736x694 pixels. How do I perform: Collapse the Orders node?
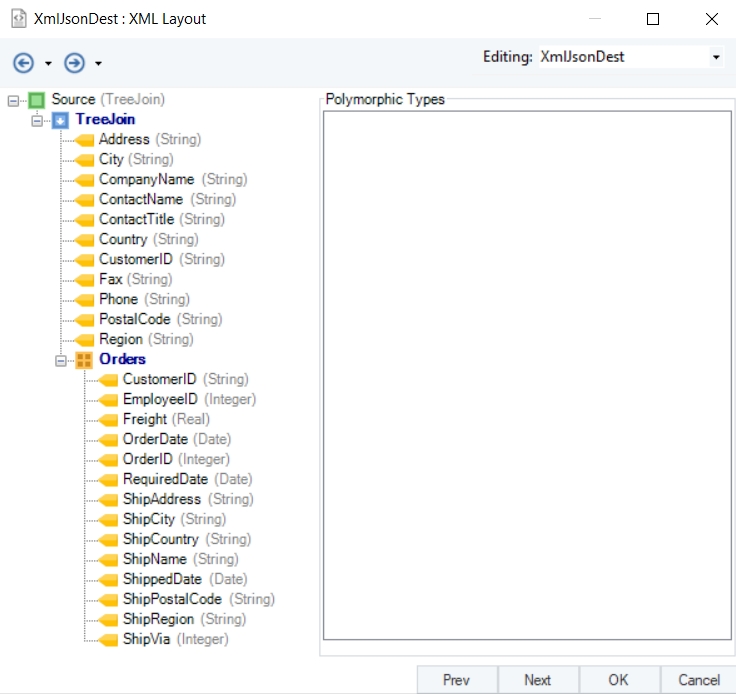click(61, 360)
